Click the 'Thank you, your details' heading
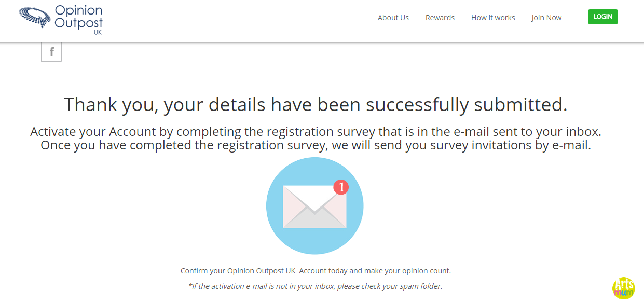The width and height of the screenshot is (644, 303). point(316,104)
